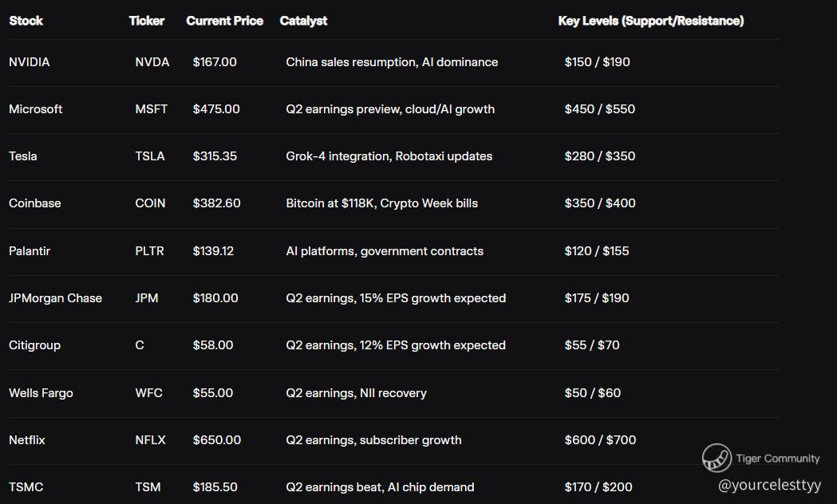Viewport: 837px width, 504px height.
Task: Click the Current Price column header
Action: tap(224, 21)
